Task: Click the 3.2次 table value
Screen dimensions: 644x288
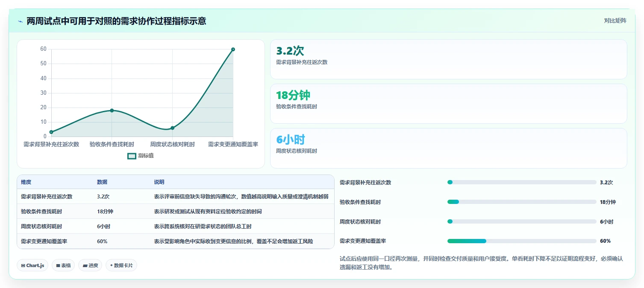Action: [103, 197]
